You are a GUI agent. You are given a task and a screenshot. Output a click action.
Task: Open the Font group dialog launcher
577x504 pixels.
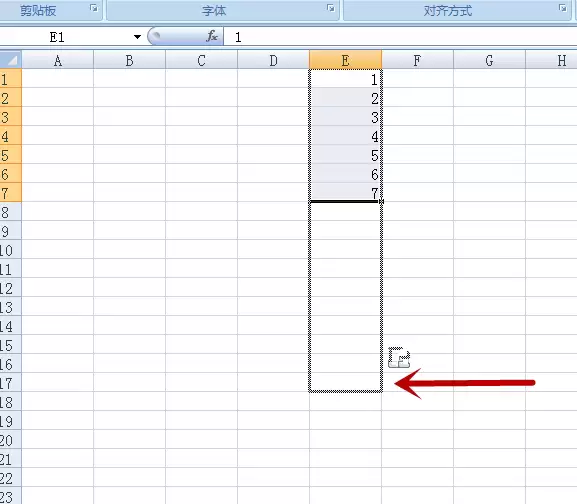coord(331,8)
